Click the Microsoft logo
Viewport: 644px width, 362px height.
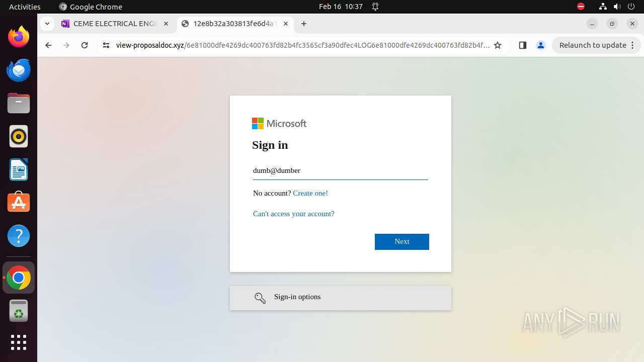coord(279,123)
